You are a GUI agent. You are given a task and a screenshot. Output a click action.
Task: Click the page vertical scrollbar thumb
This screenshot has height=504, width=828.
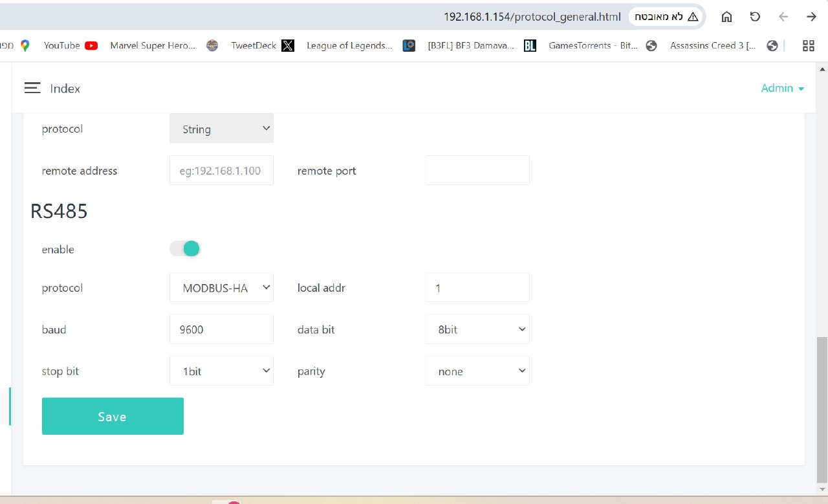click(822, 408)
